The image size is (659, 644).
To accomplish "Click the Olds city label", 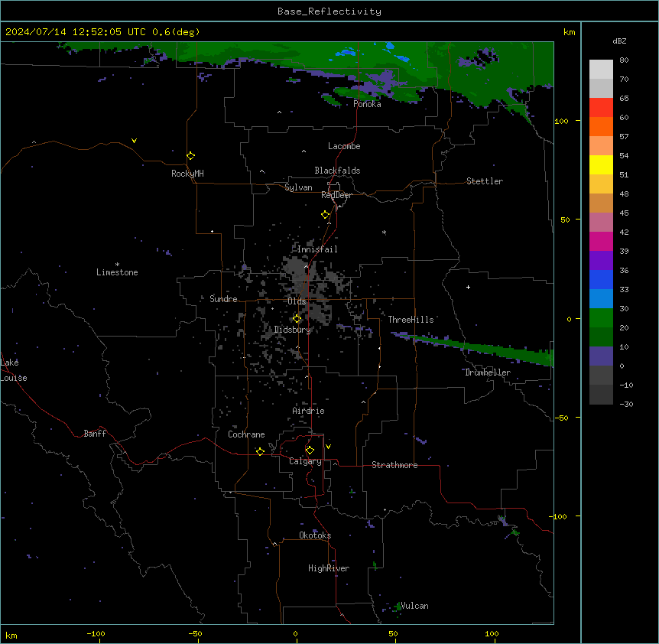I will click(297, 301).
